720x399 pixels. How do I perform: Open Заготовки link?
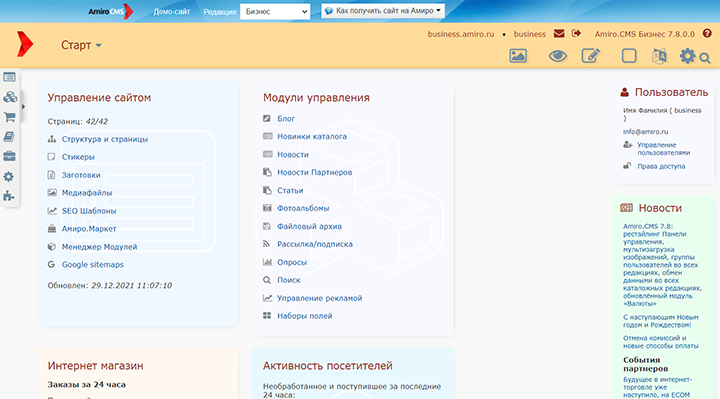point(81,175)
